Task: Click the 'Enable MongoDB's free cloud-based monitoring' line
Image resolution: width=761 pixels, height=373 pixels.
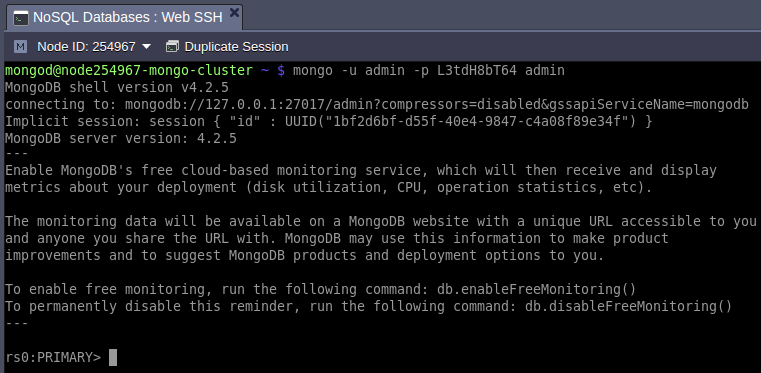Action: pyautogui.click(x=361, y=171)
